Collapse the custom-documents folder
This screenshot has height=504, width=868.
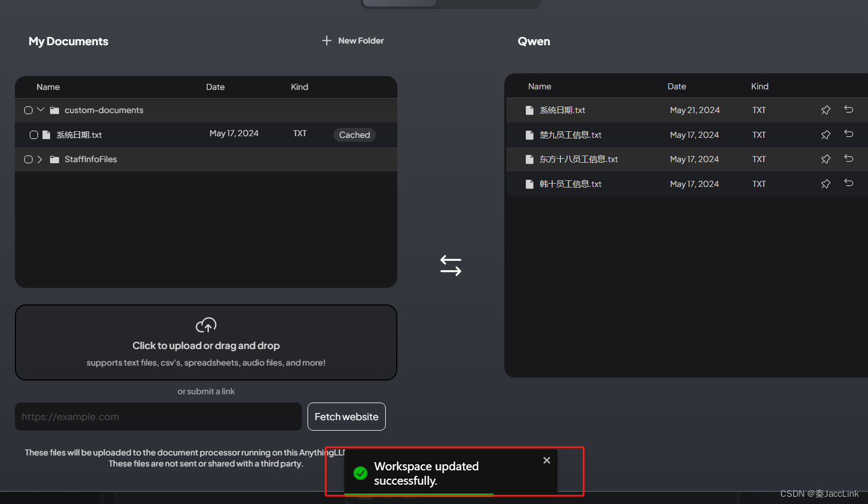(40, 110)
